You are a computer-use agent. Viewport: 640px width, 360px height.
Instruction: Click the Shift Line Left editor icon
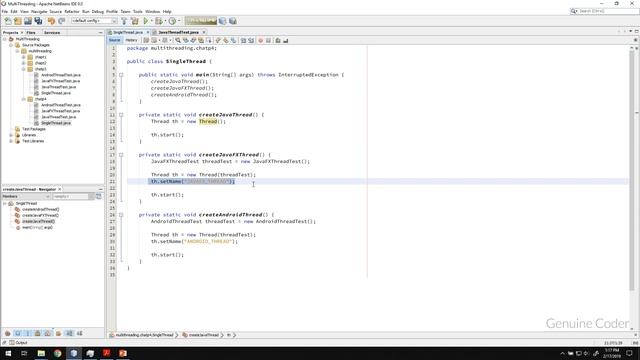(x=243, y=40)
